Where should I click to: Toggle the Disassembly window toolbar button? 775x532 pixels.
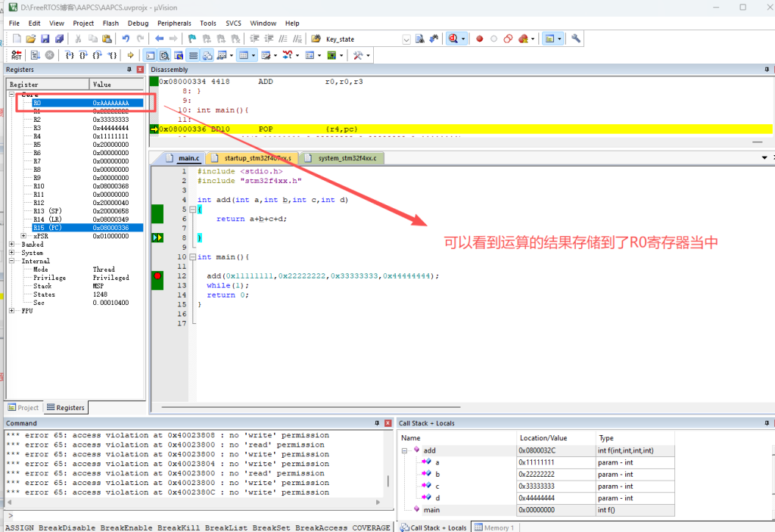pyautogui.click(x=163, y=55)
